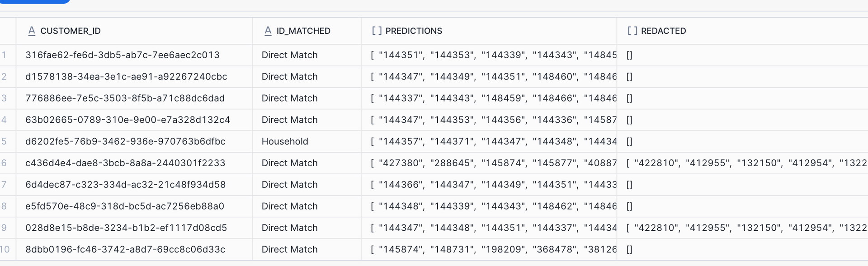Image resolution: width=868 pixels, height=266 pixels.
Task: Click customer ID 316fae62-fe6d-3db5-ab7c-7ee6aec2c013
Action: tap(123, 55)
